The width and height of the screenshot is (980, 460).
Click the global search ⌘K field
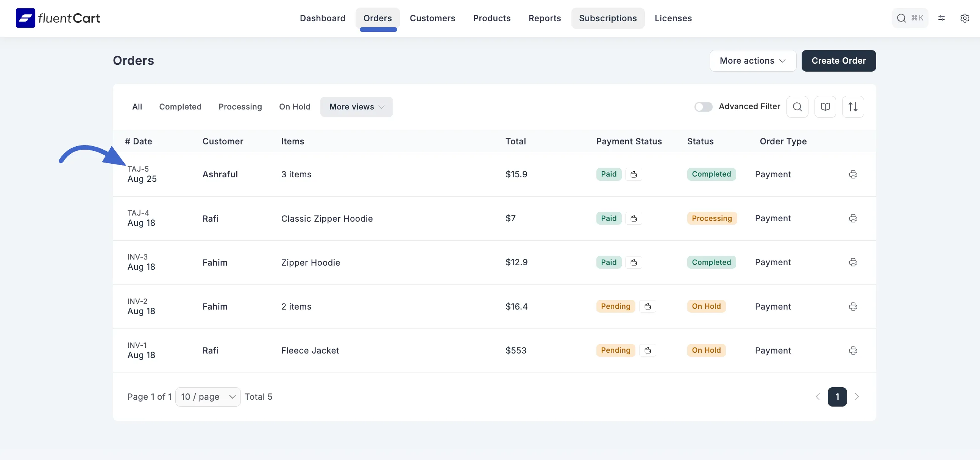[910, 18]
